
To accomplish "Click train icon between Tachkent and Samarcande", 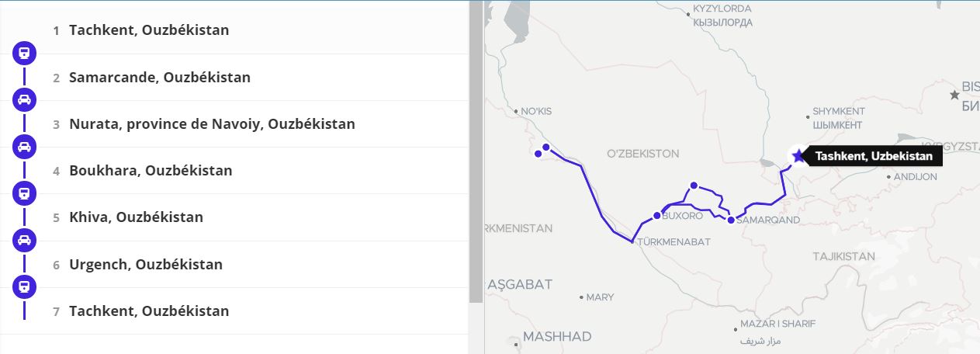I will click(24, 54).
